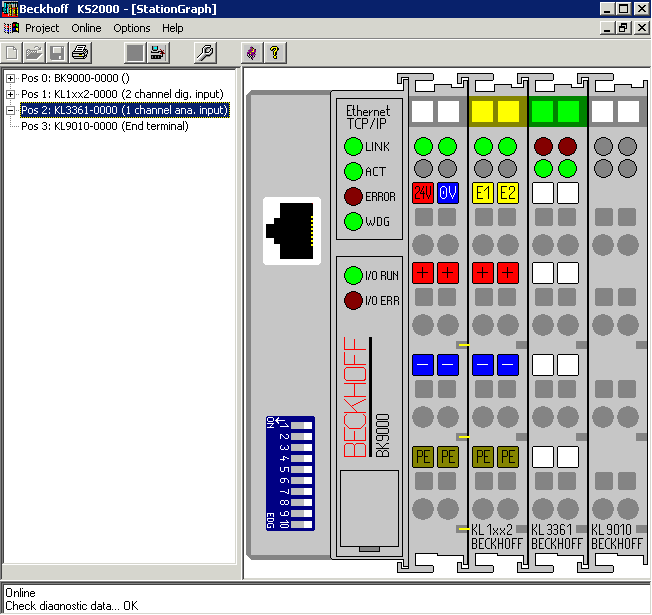Click the ERROR status LED
The height and width of the screenshot is (615, 652).
click(x=353, y=196)
